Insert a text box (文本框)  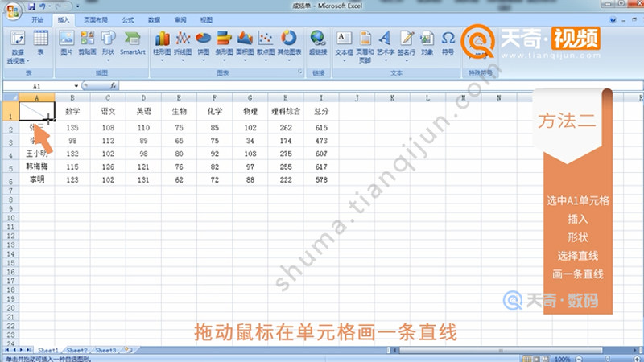pos(344,46)
